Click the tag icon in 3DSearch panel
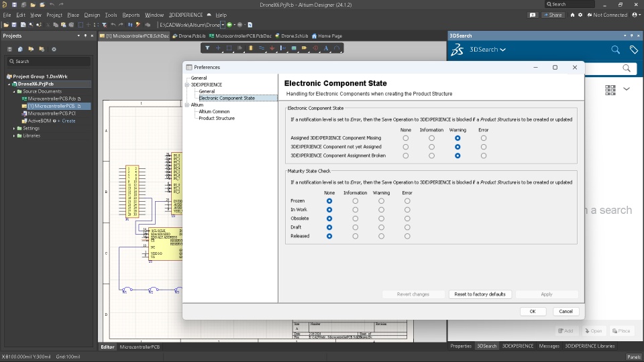The image size is (644, 362). [x=633, y=50]
